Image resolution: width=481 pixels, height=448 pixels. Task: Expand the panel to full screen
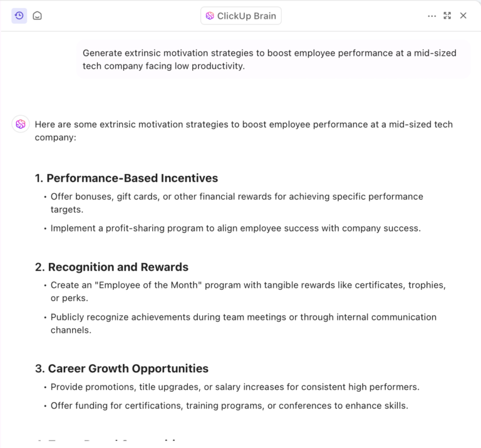click(447, 16)
